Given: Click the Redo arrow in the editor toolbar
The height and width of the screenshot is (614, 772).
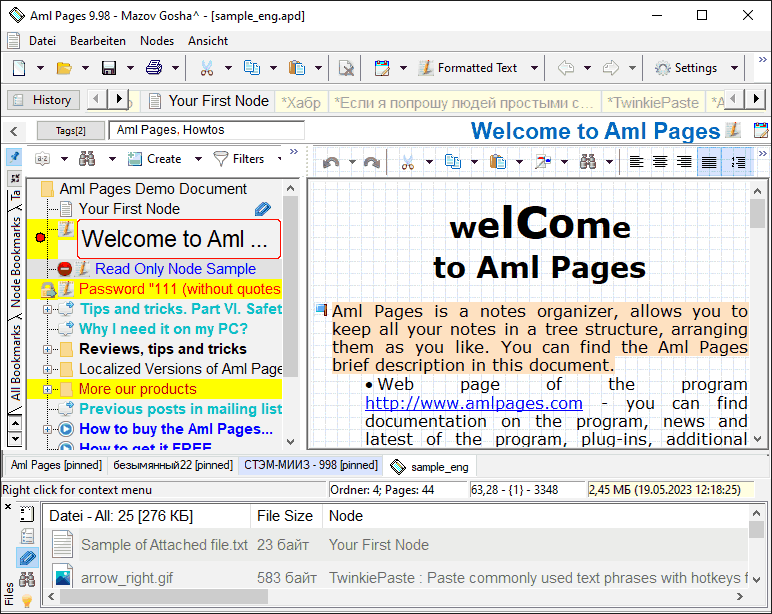Looking at the screenshot, I should (x=372, y=162).
